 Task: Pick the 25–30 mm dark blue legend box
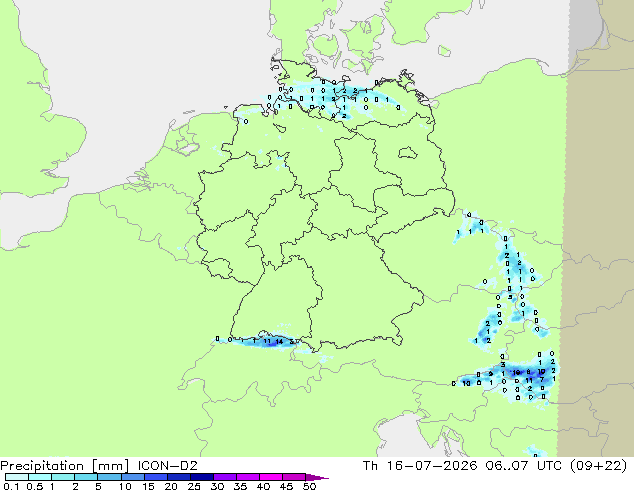pos(201,477)
